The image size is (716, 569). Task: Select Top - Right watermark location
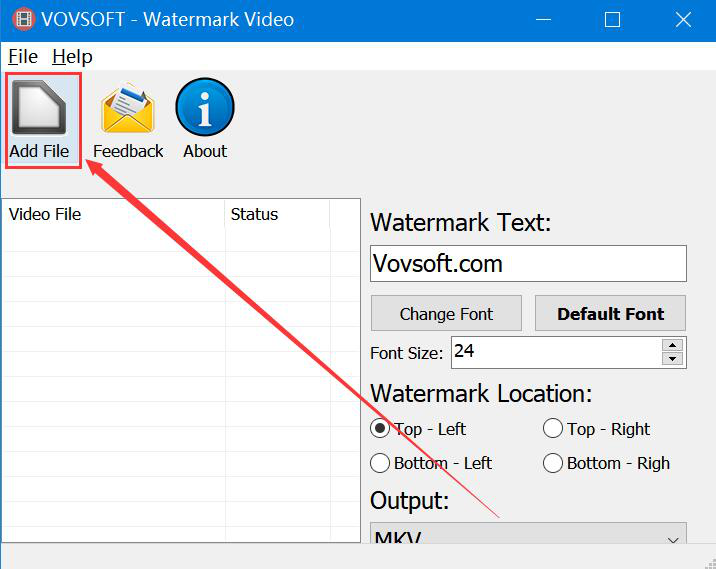click(x=553, y=429)
